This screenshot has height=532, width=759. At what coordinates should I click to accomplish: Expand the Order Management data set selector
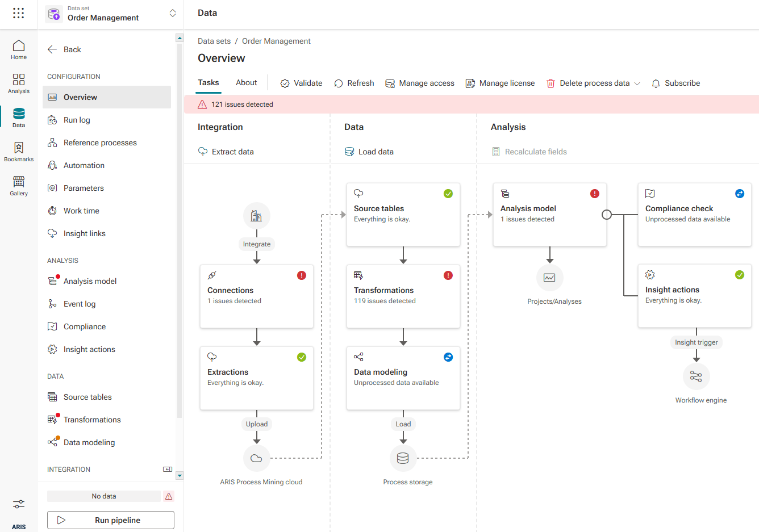click(173, 13)
